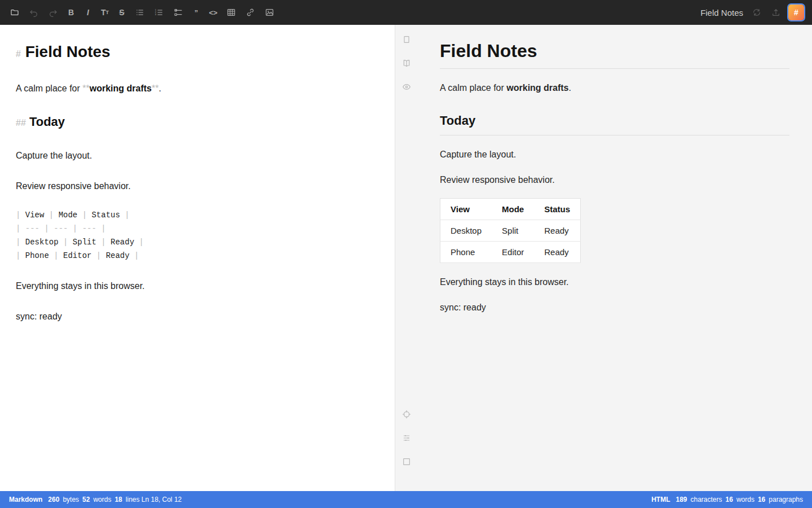Click the square outline icon below the sliders
The width and height of the screenshot is (812, 508).
tap(407, 462)
